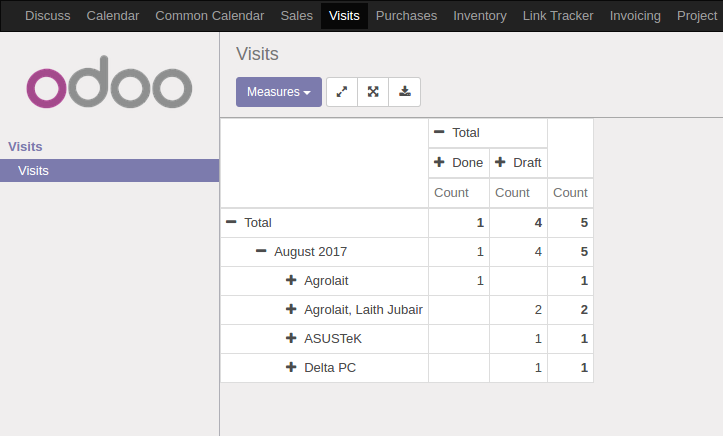Open the Link Tracker menu
The height and width of the screenshot is (436, 723).
[x=558, y=16]
